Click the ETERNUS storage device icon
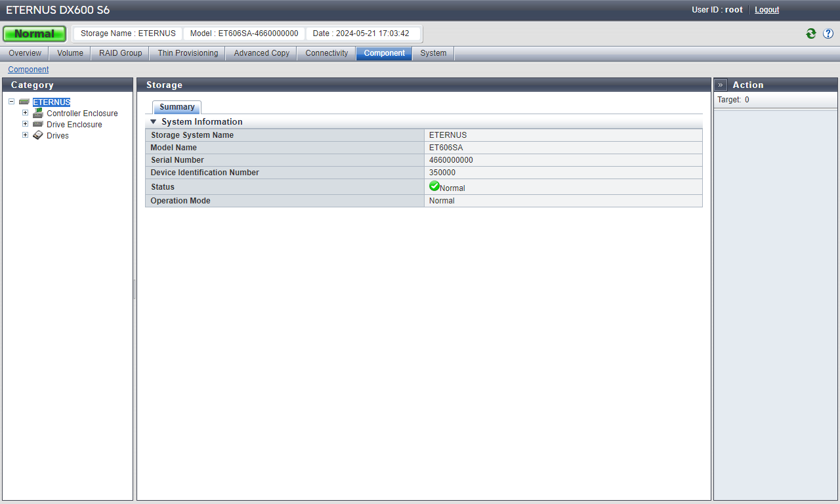840x504 pixels. point(24,102)
